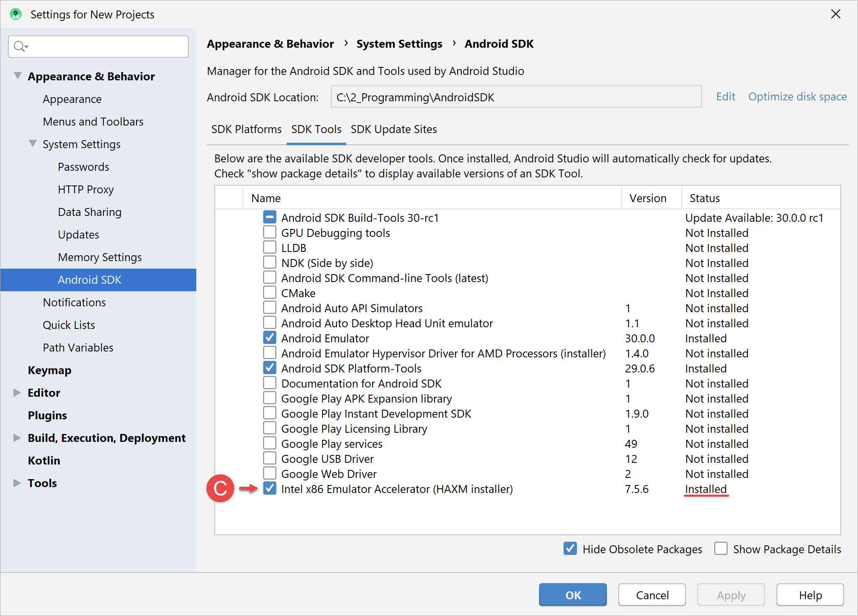Open Menus and Toolbars settings
Screen dimensions: 858x616
tap(93, 122)
